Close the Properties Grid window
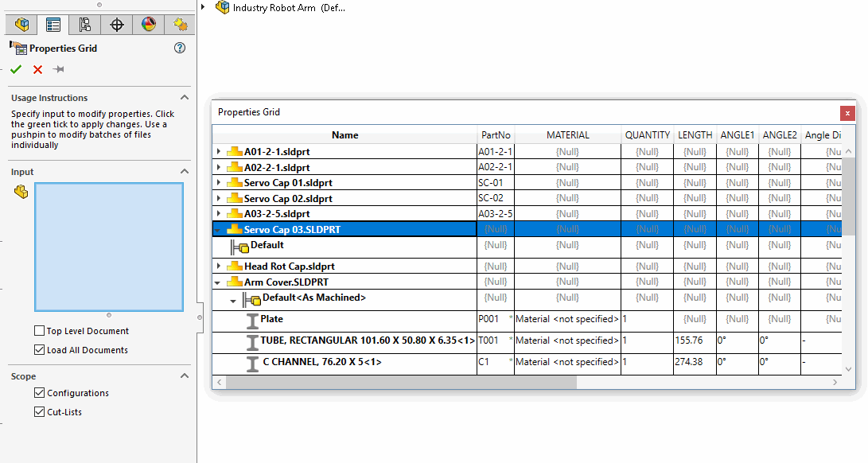The width and height of the screenshot is (868, 463). (847, 113)
